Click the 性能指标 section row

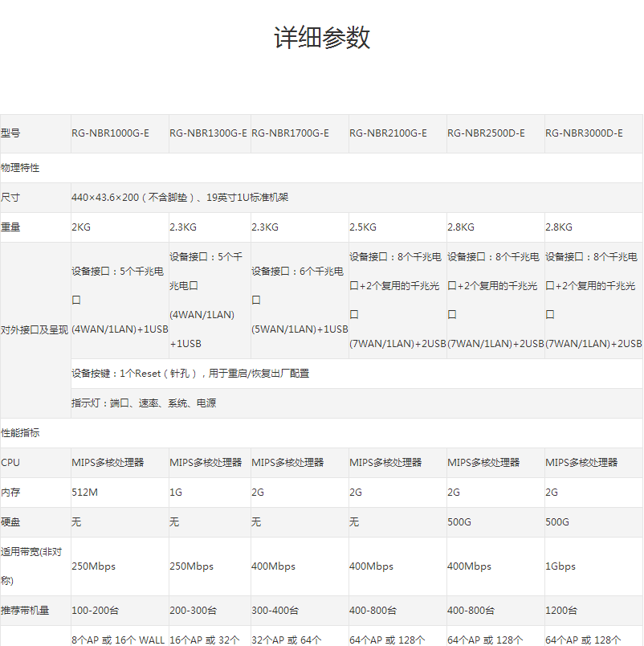tap(20, 433)
